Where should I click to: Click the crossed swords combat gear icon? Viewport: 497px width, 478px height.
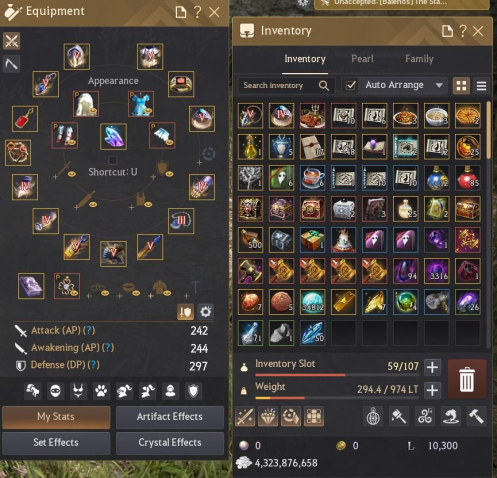[12, 41]
